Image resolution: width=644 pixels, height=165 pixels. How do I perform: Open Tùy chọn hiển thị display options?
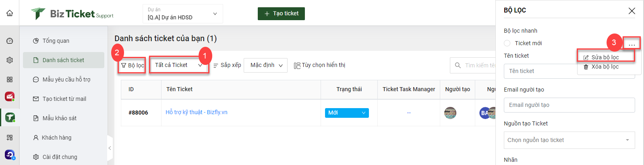click(319, 65)
